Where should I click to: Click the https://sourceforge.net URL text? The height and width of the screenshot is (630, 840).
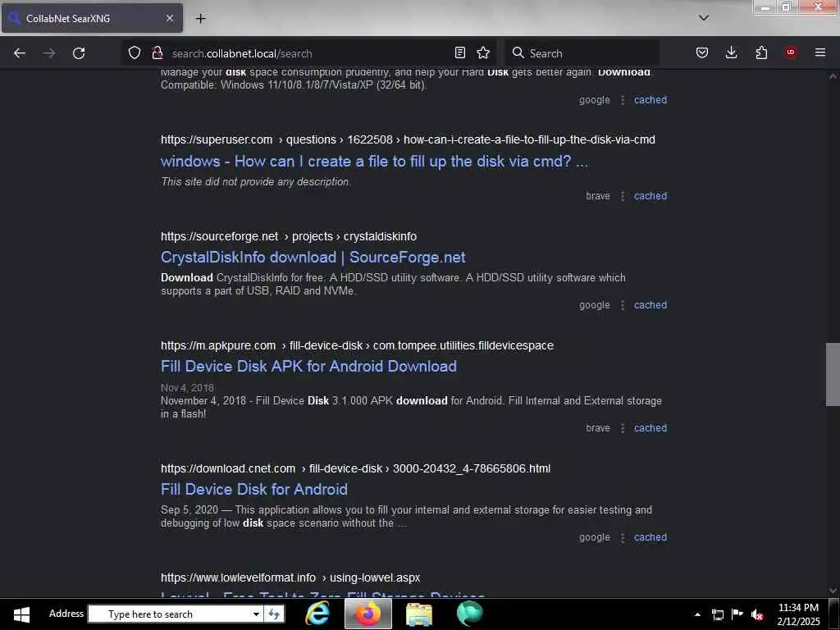point(220,236)
